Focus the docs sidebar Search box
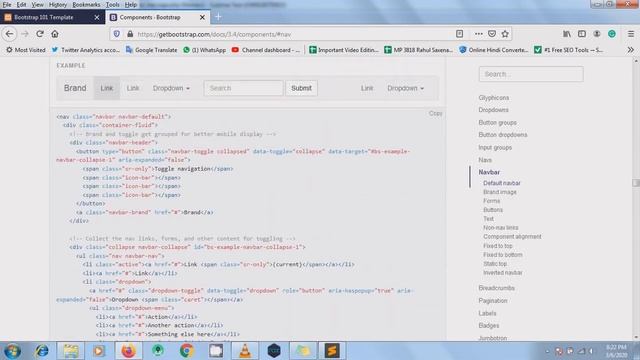Image resolution: width=640 pixels, height=360 pixels. (x=531, y=74)
